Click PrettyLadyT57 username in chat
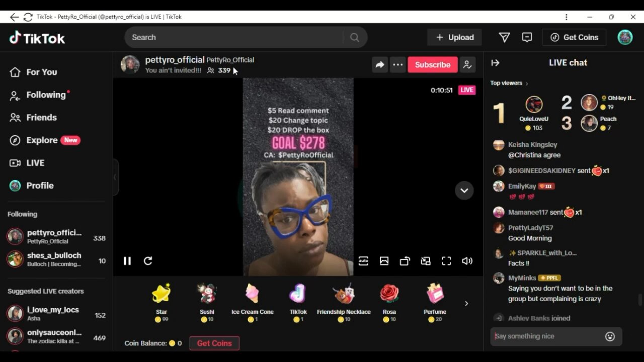 tap(530, 228)
